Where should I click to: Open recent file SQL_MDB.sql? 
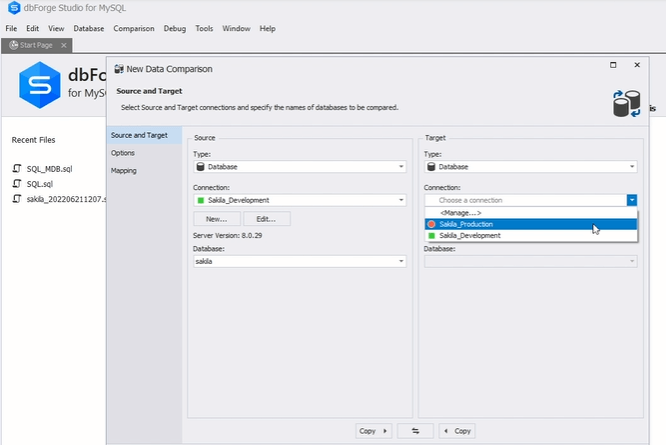[49, 169]
